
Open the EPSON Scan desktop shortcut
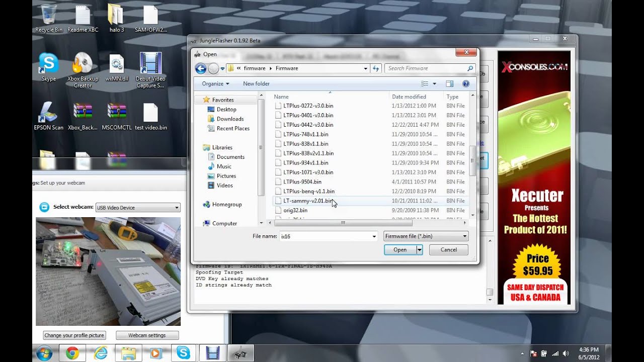[x=48, y=116]
